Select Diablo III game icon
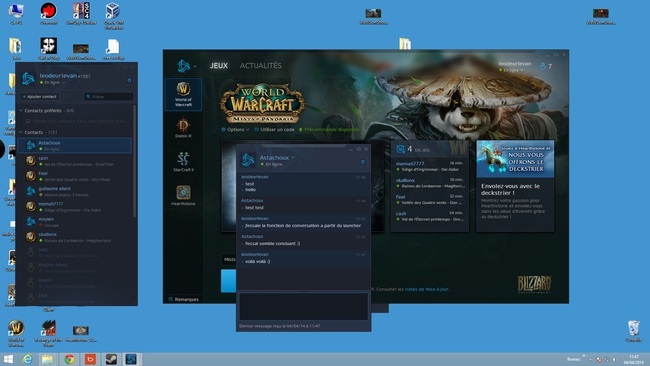650x366 pixels. click(183, 128)
